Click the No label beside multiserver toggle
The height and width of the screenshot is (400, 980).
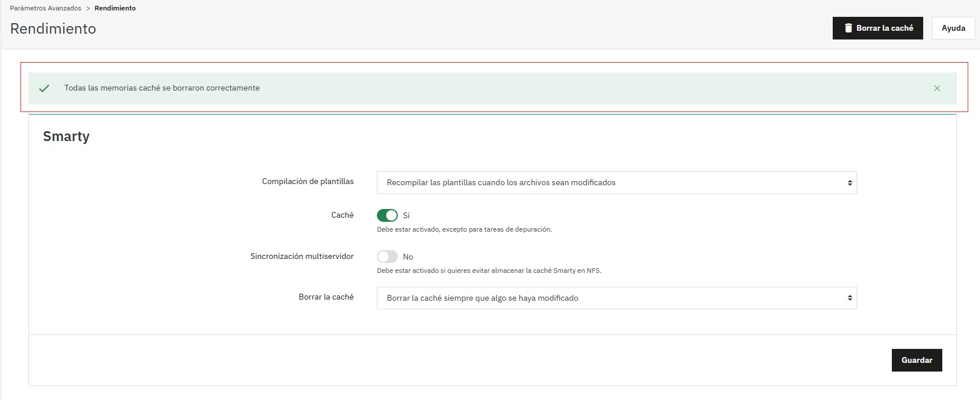pyautogui.click(x=408, y=257)
